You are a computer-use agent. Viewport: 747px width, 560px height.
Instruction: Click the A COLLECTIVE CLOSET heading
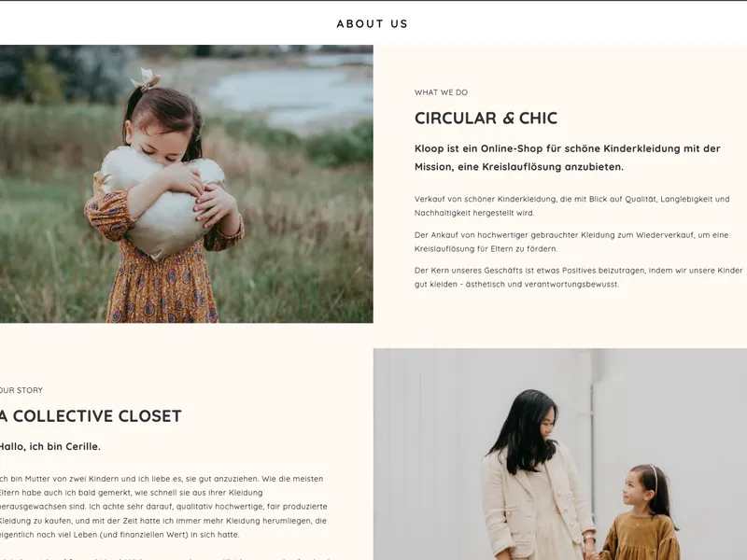tap(91, 416)
